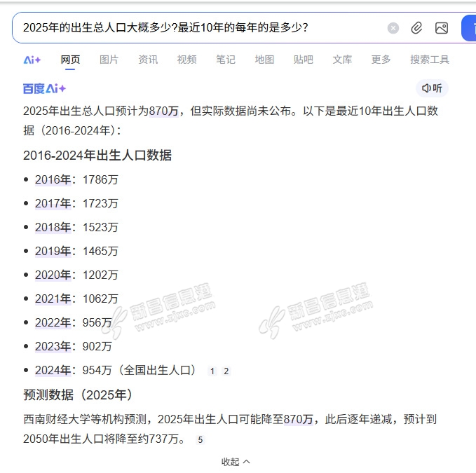
Task: Switch to the 图片 tab
Action: coord(109,60)
